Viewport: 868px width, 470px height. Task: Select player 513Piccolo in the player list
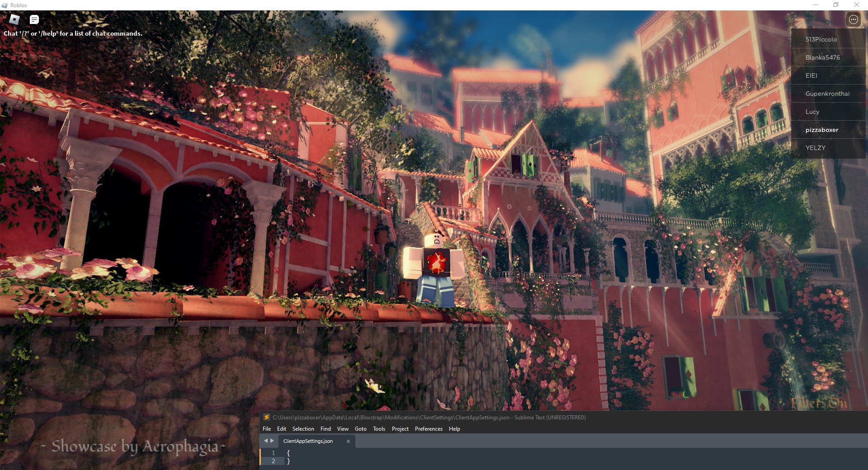point(828,39)
